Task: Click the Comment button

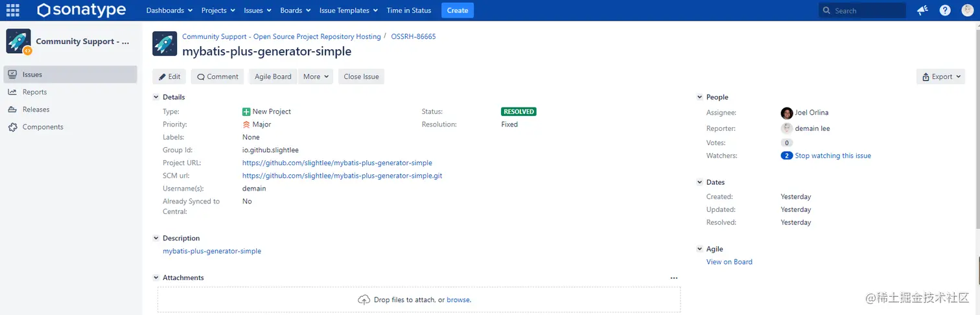Action: pos(217,76)
